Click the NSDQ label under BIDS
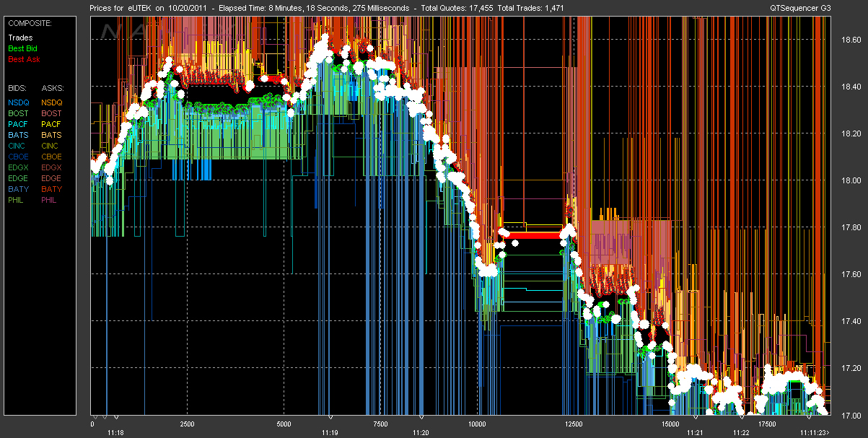The height and width of the screenshot is (438, 868). [x=18, y=102]
